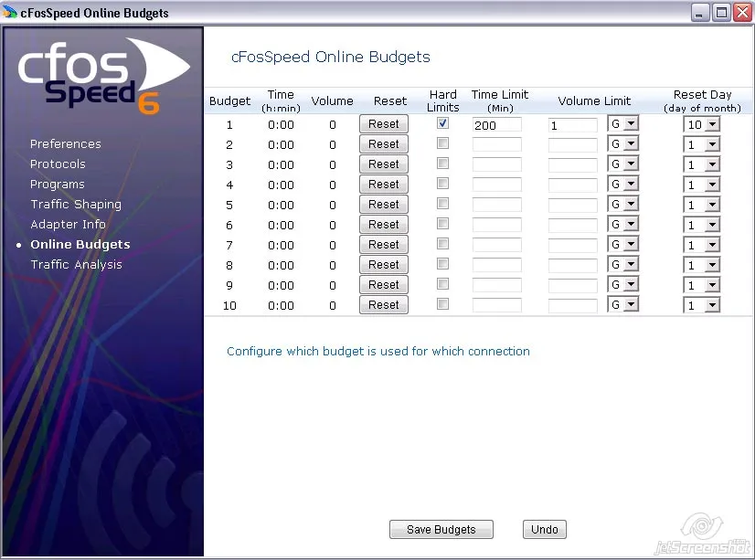Click Save Budgets button

(x=441, y=529)
